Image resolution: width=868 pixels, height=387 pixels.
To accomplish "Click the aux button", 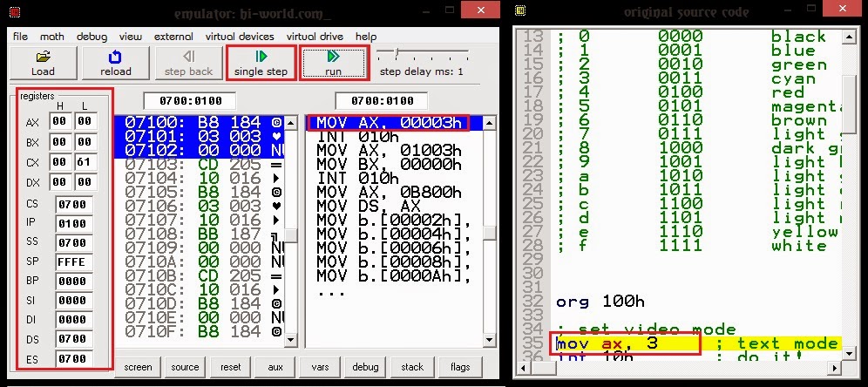I will coord(275,366).
